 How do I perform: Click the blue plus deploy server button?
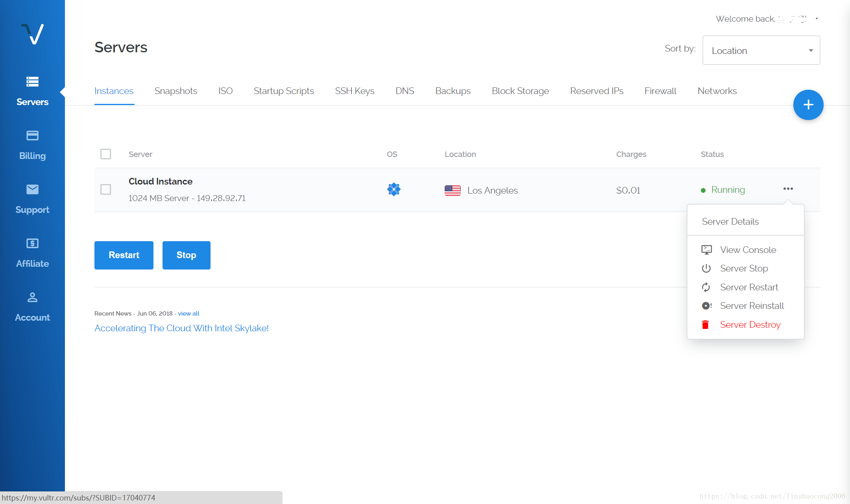(x=808, y=105)
